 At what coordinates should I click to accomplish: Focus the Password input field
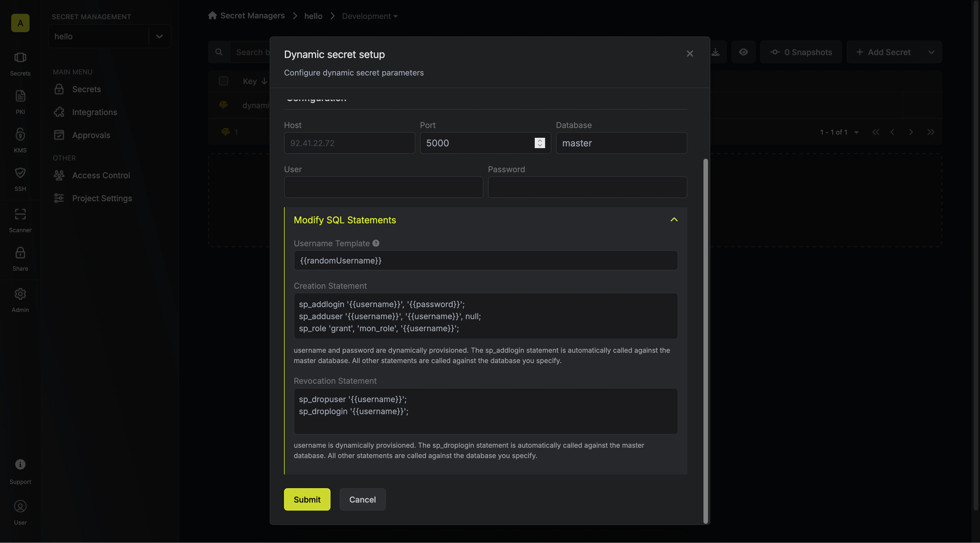(587, 187)
